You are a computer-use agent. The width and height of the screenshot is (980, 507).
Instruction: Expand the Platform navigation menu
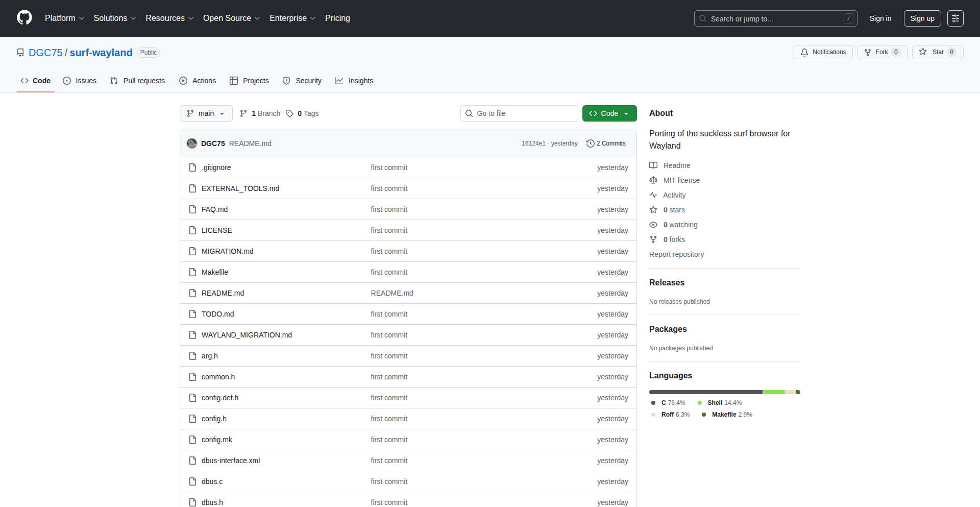[64, 18]
